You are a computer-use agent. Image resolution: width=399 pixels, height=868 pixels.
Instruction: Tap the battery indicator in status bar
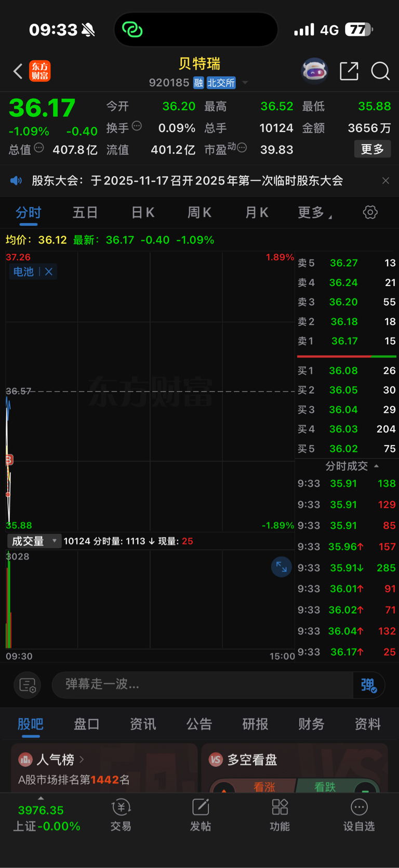[x=360, y=30]
